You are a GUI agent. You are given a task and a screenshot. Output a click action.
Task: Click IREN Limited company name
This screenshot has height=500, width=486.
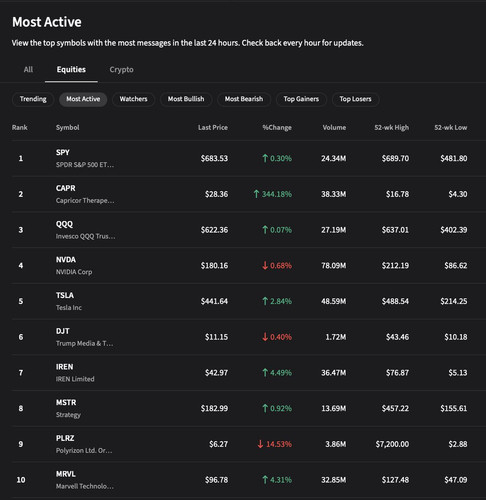pyautogui.click(x=75, y=379)
